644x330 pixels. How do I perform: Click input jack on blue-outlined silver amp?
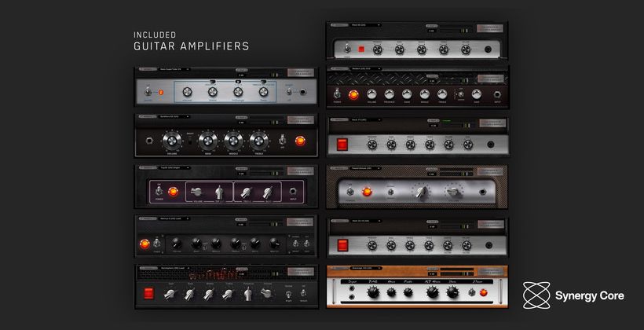coord(302,92)
